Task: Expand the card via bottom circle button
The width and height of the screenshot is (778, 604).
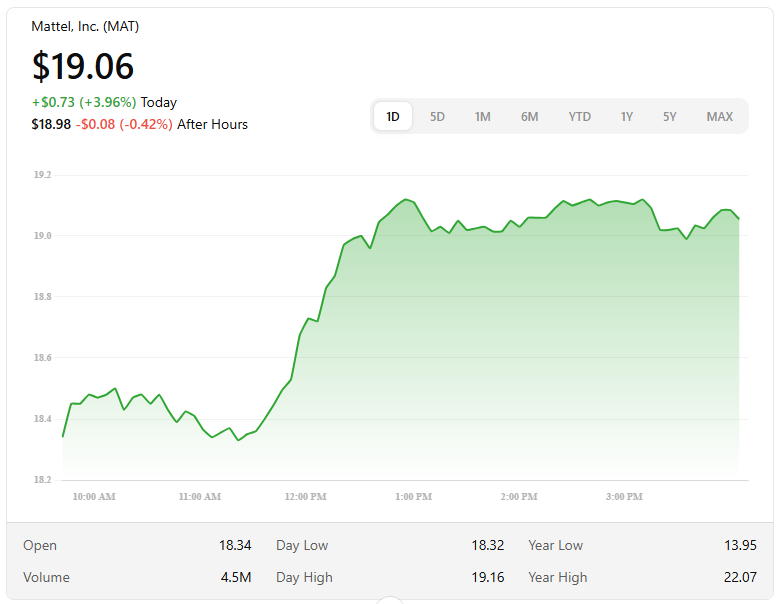Action: click(389, 600)
